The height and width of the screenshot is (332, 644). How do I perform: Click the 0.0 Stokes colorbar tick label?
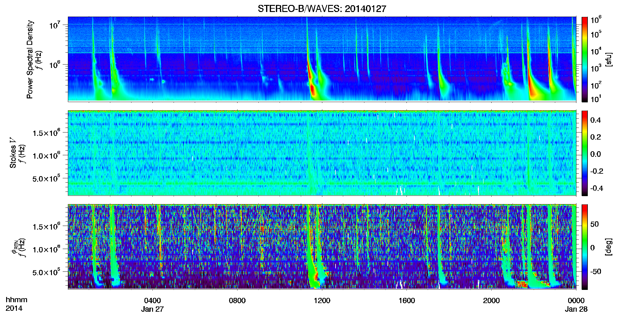(x=595, y=154)
